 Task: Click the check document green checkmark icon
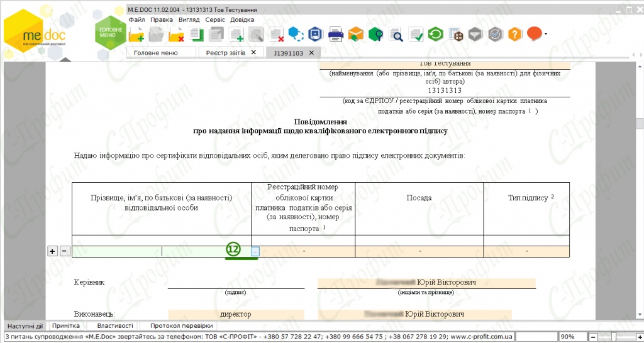coord(416,35)
